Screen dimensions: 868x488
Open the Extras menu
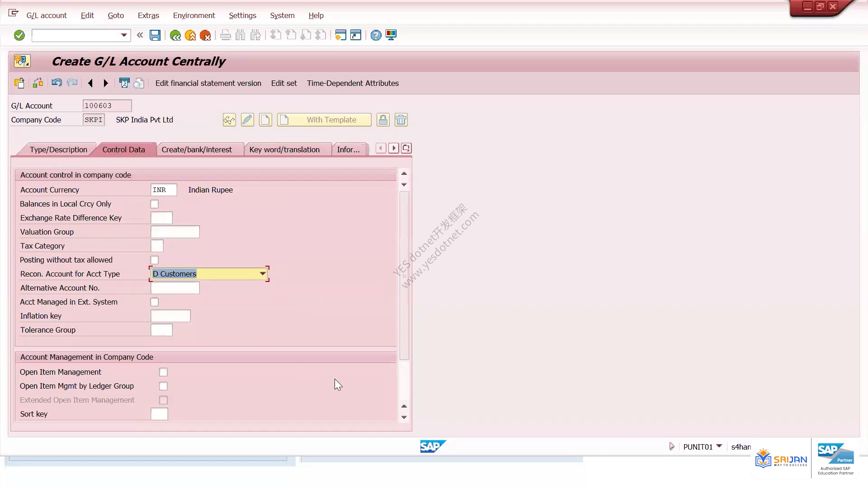(148, 15)
